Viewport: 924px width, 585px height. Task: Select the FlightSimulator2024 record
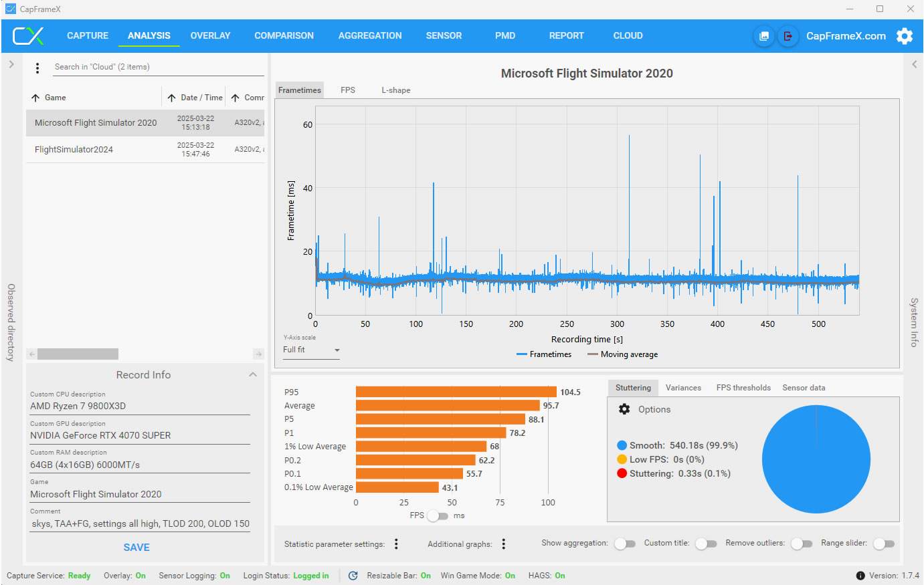tap(145, 150)
